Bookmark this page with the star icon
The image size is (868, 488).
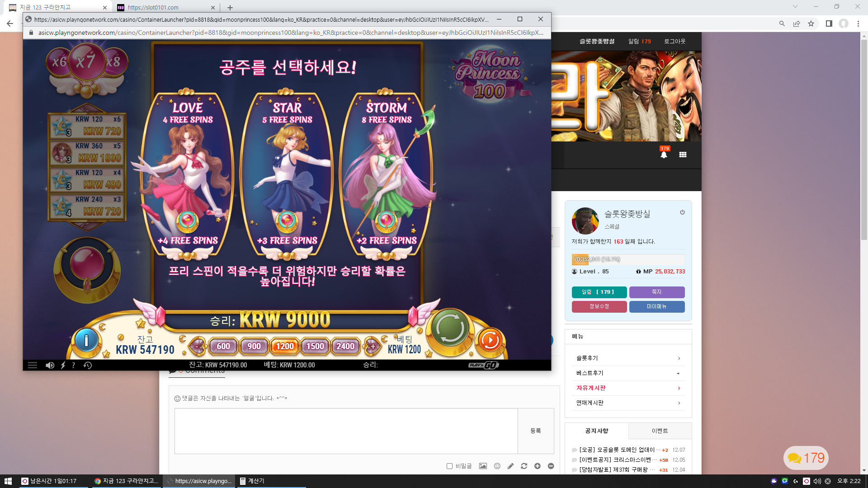pos(811,23)
